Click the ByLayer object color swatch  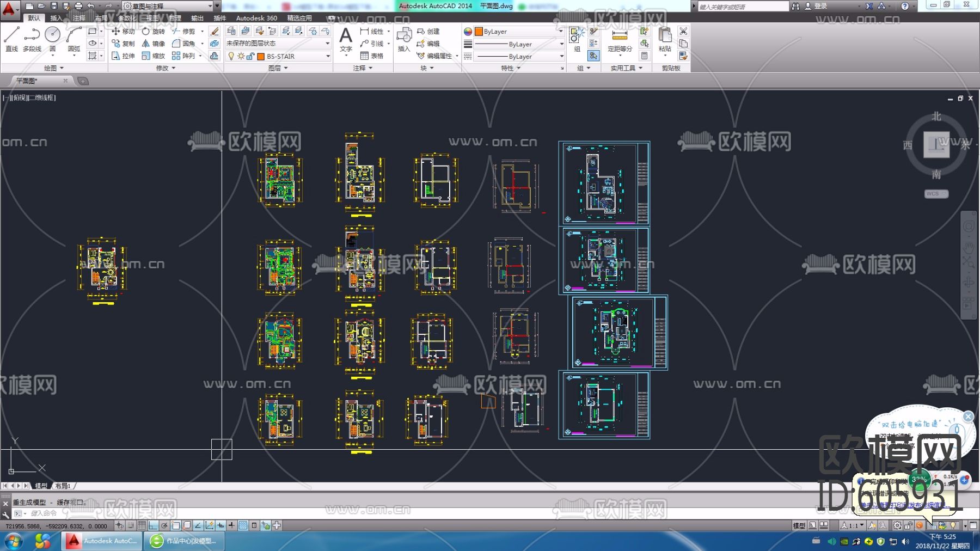point(479,32)
